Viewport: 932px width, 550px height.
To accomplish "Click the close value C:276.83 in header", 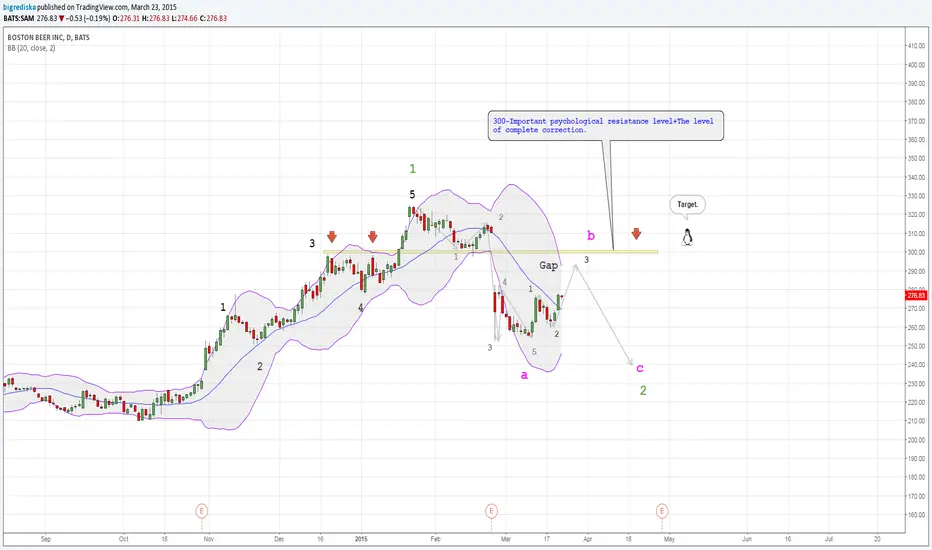I will [213, 18].
